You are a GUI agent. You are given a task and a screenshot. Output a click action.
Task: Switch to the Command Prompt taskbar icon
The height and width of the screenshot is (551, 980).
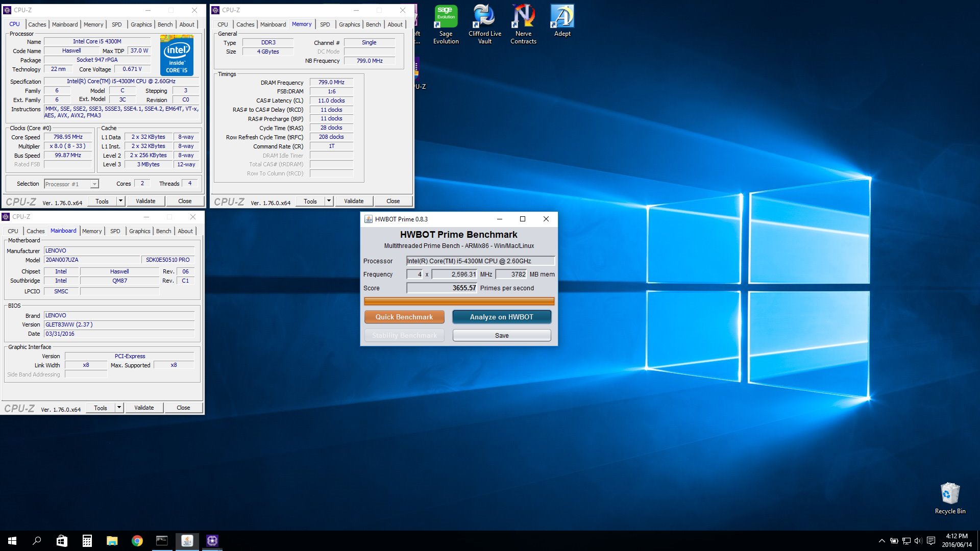click(162, 541)
